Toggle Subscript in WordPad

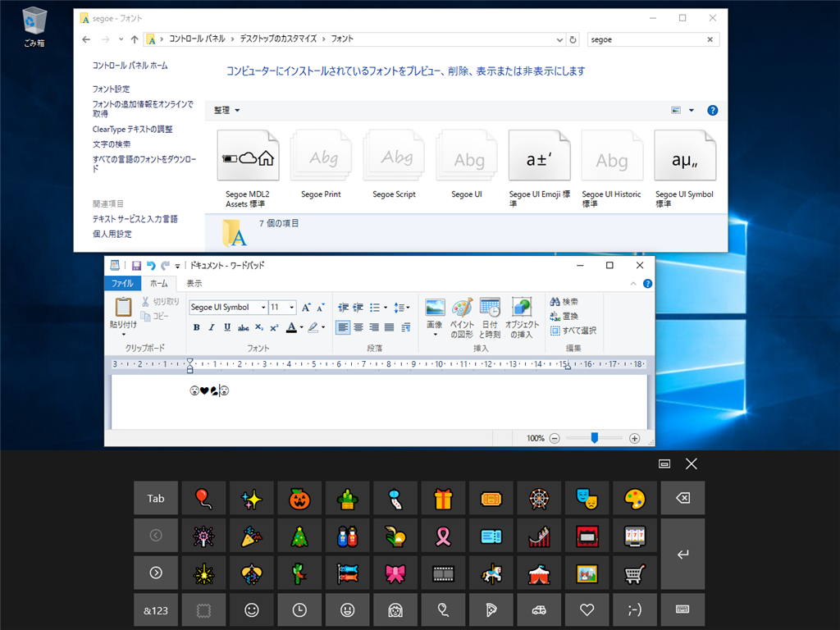coord(258,327)
